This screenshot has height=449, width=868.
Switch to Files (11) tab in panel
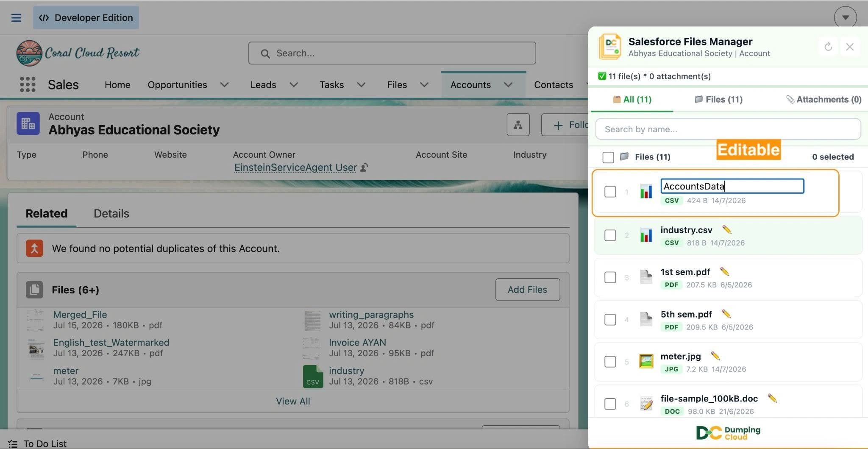pyautogui.click(x=719, y=99)
